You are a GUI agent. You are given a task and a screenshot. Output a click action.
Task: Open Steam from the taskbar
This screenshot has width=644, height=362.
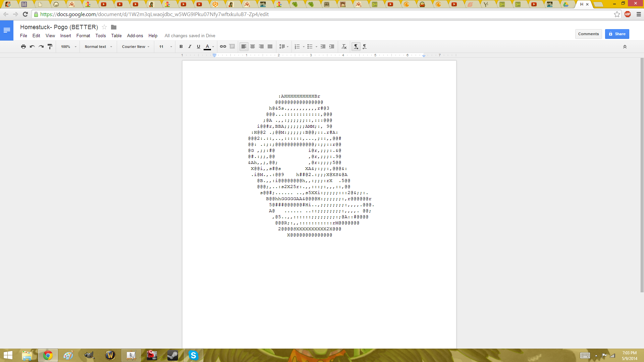(x=173, y=355)
